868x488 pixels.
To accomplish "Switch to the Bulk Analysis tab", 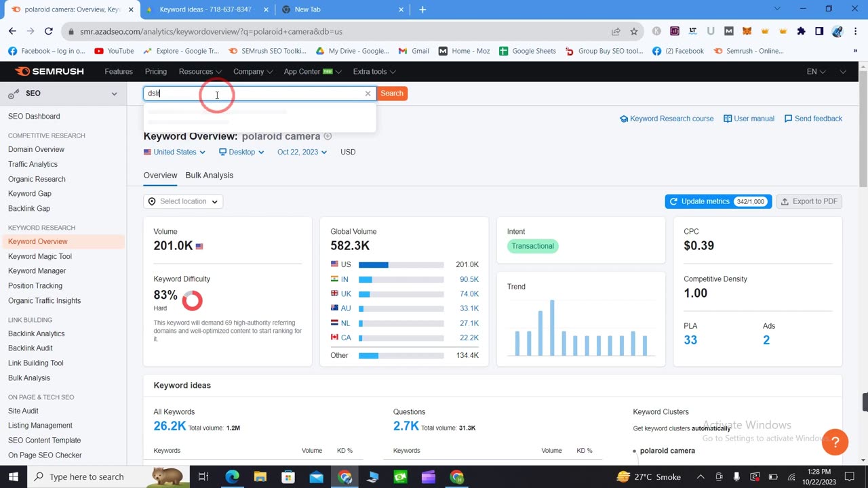I will click(209, 175).
